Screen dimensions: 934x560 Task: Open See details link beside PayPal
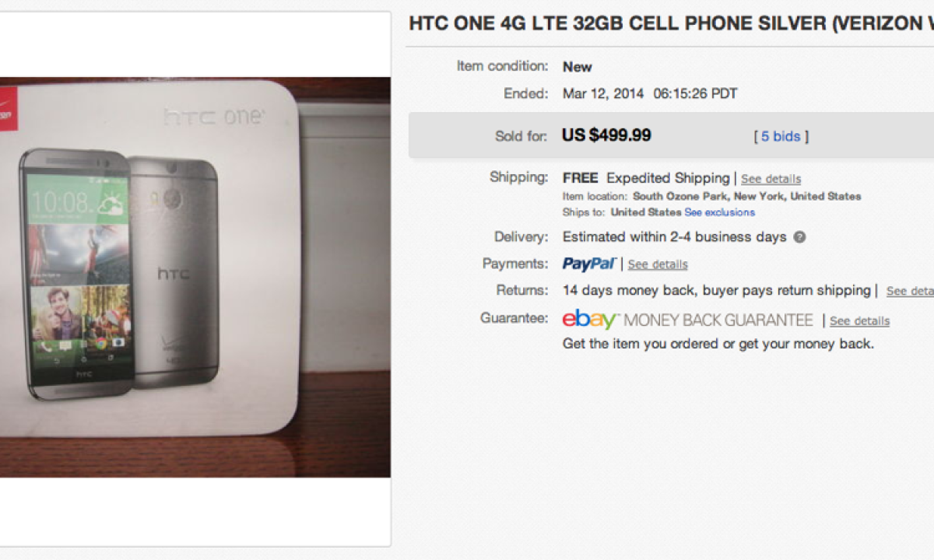click(658, 264)
